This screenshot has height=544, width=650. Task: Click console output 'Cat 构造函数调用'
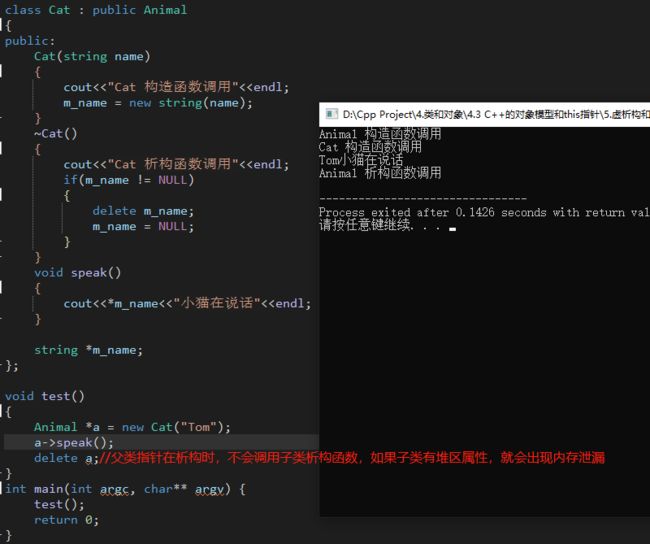(370, 147)
